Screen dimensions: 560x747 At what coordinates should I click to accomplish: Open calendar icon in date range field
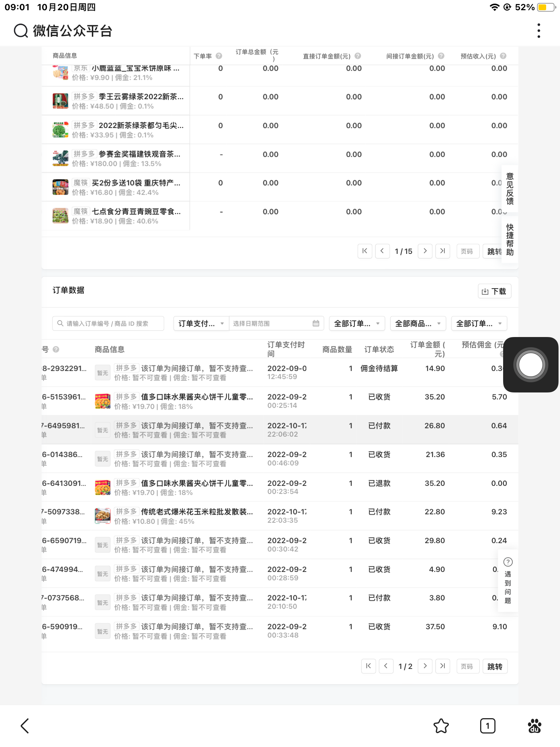[x=316, y=324]
